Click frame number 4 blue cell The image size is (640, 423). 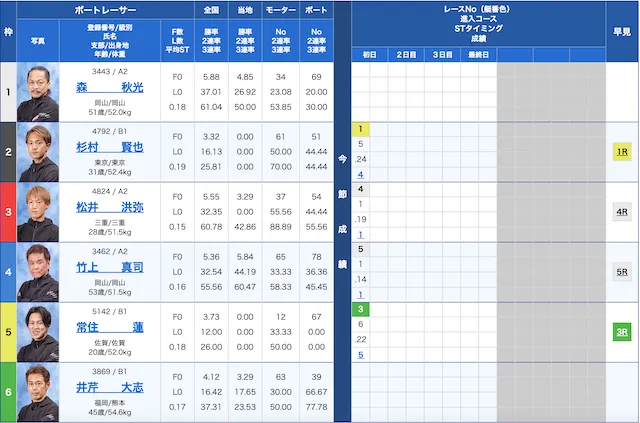click(8, 272)
